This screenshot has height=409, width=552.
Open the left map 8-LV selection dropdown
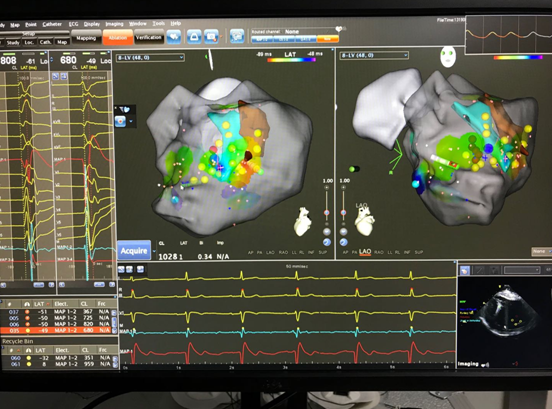tap(150, 57)
